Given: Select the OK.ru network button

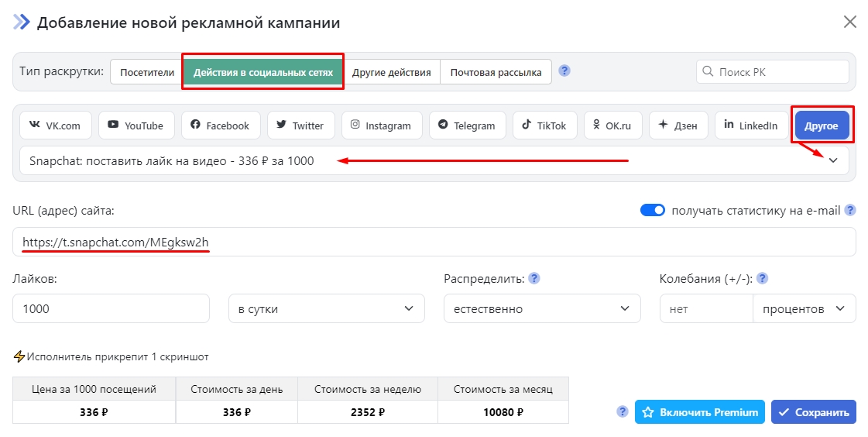Looking at the screenshot, I should pyautogui.click(x=612, y=126).
